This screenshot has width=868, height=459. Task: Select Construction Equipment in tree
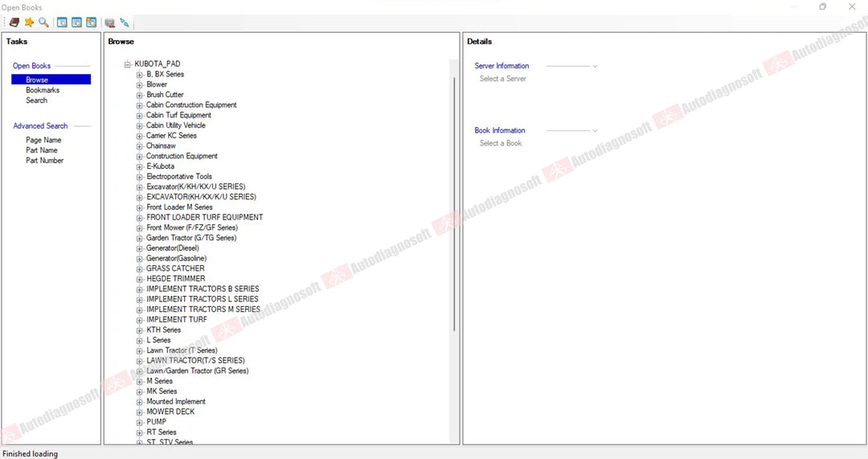click(182, 156)
